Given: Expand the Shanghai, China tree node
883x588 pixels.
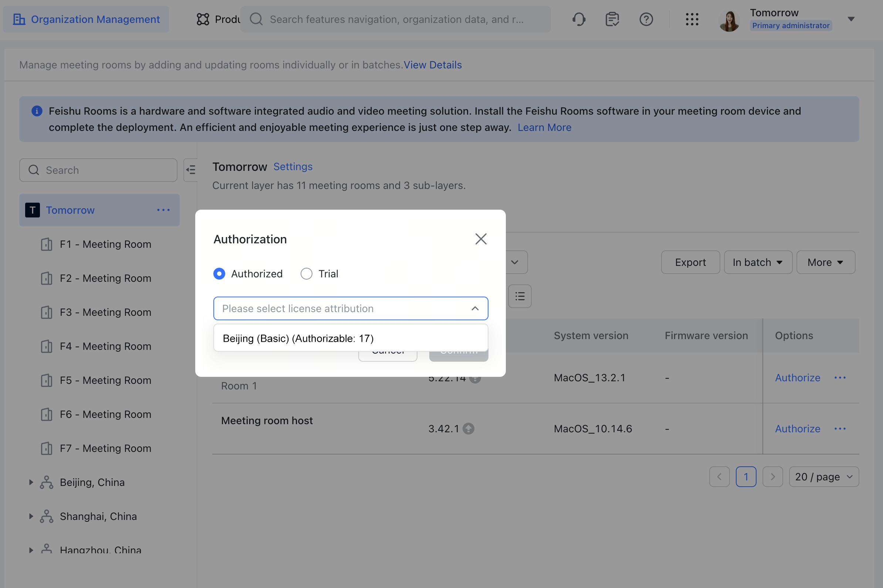Looking at the screenshot, I should [x=31, y=516].
